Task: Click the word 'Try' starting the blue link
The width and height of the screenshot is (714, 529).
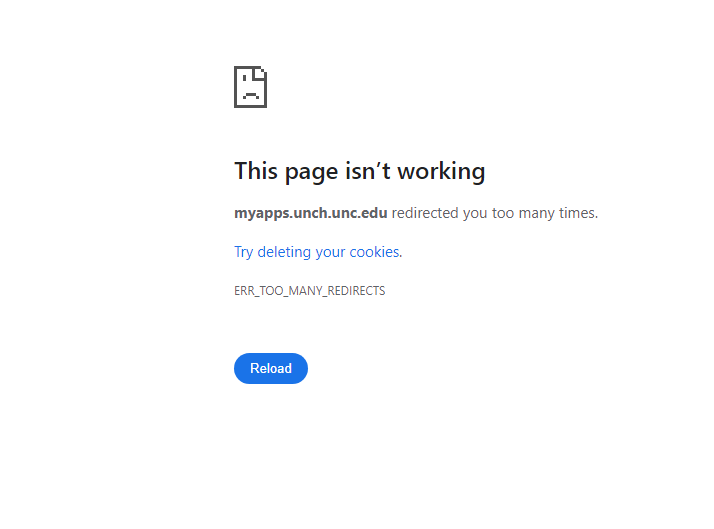Action: (x=243, y=252)
